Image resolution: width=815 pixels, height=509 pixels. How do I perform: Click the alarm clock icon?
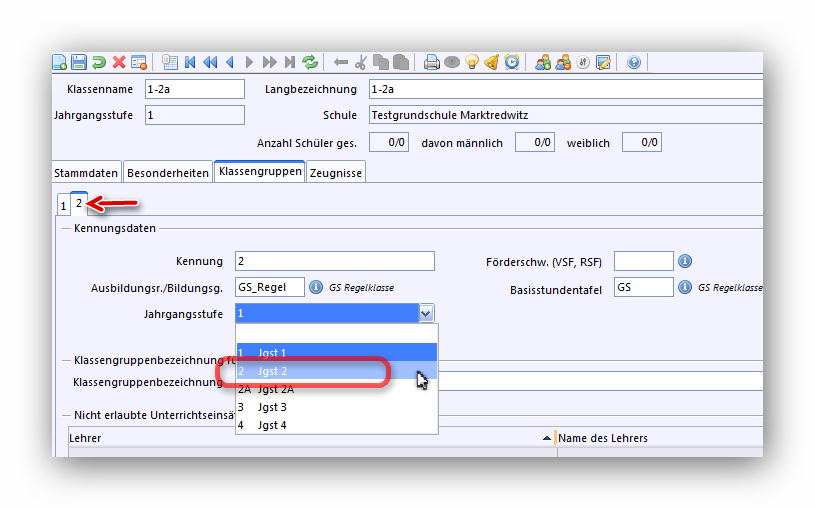tap(512, 62)
